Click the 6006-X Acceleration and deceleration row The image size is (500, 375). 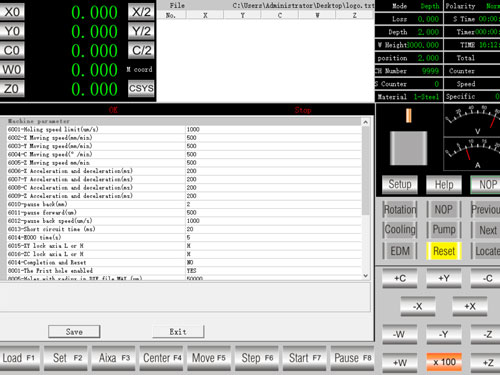click(x=184, y=171)
